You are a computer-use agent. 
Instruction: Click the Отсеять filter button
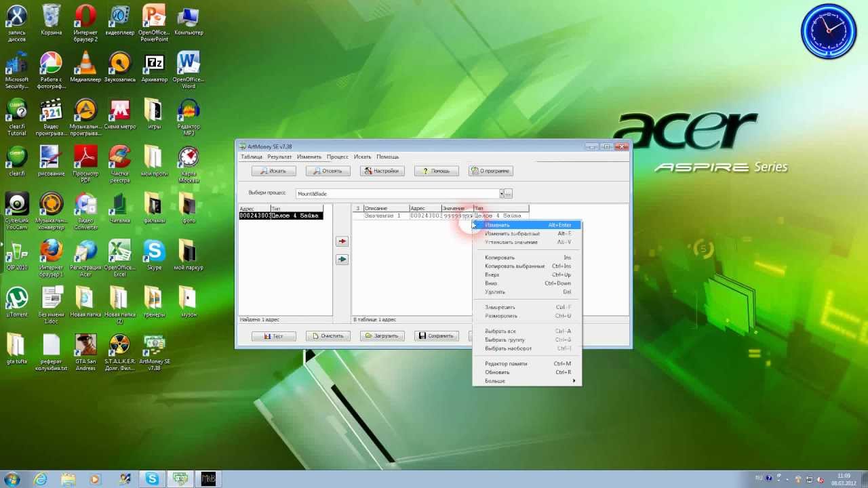(328, 171)
